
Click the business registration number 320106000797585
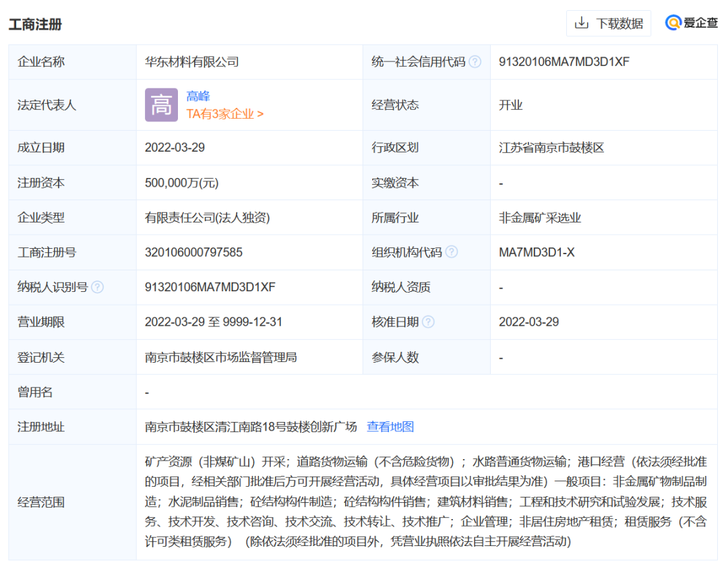(193, 252)
